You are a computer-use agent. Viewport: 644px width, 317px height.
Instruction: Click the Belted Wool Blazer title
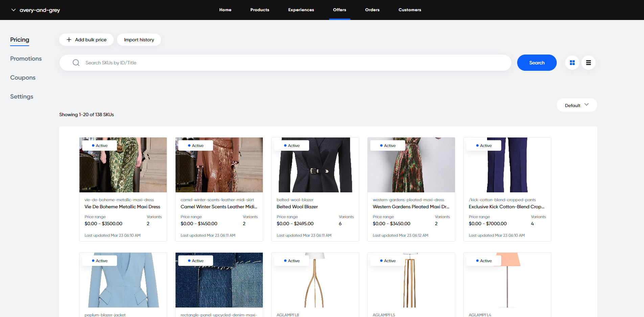click(297, 207)
